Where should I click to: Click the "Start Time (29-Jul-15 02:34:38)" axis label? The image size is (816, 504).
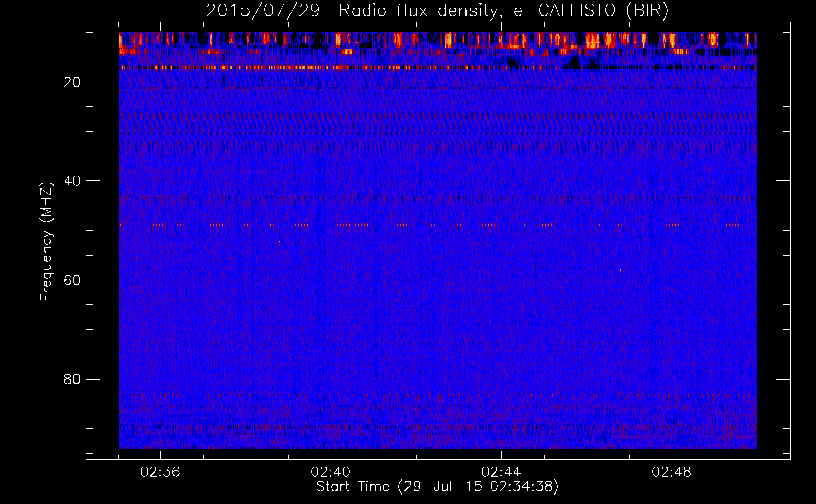click(x=437, y=487)
